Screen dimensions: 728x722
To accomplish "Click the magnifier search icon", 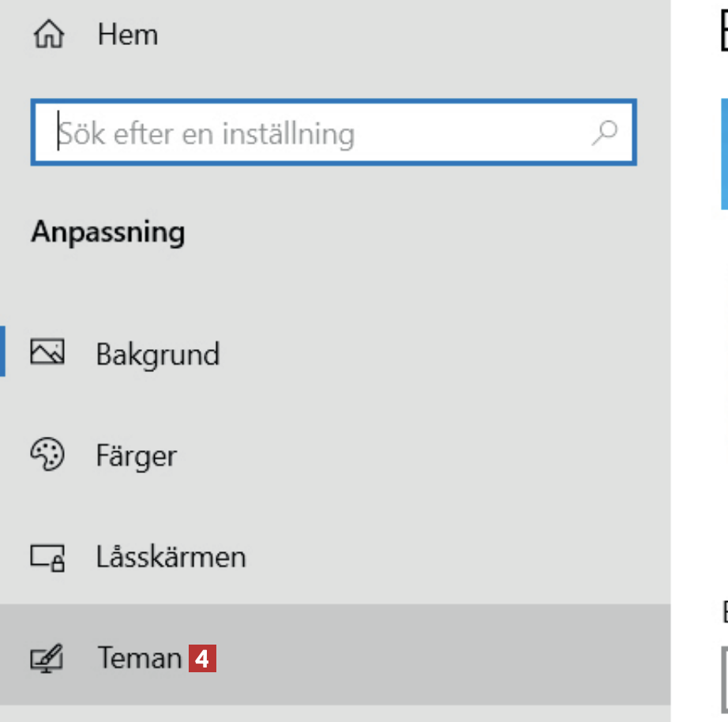I will point(604,132).
